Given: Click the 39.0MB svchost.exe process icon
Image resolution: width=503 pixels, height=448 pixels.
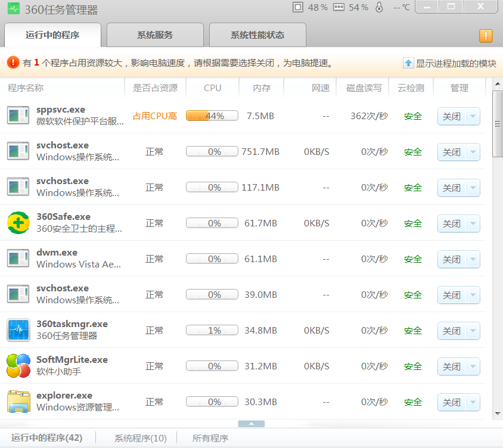Looking at the screenshot, I should (x=18, y=294).
